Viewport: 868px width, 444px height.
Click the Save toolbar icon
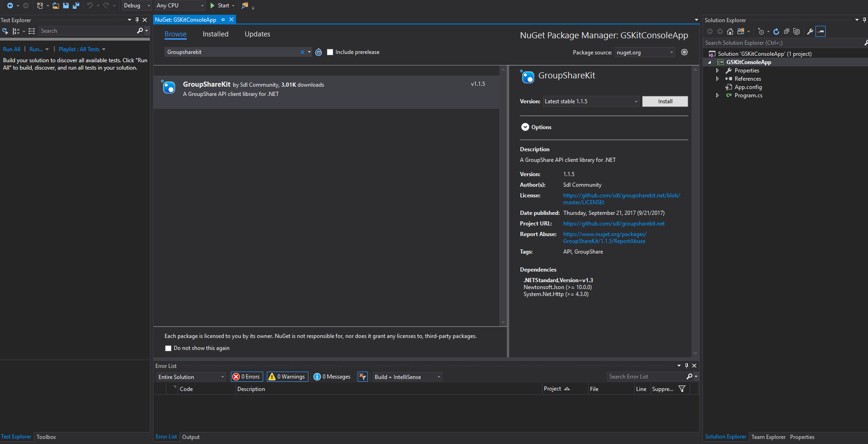[x=65, y=6]
